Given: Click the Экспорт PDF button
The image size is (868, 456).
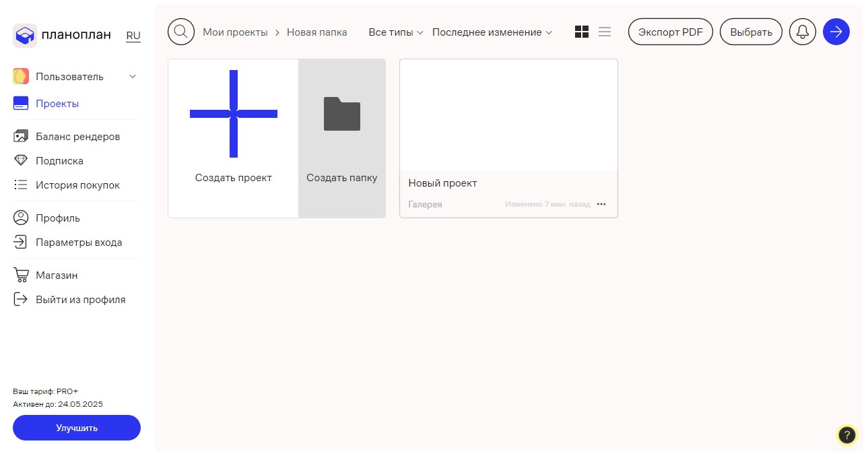Looking at the screenshot, I should [x=670, y=31].
